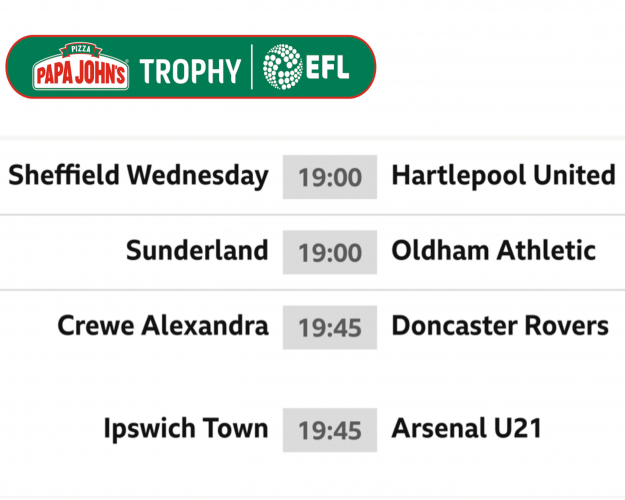Click the white EFL lettering in the banner

[x=333, y=70]
